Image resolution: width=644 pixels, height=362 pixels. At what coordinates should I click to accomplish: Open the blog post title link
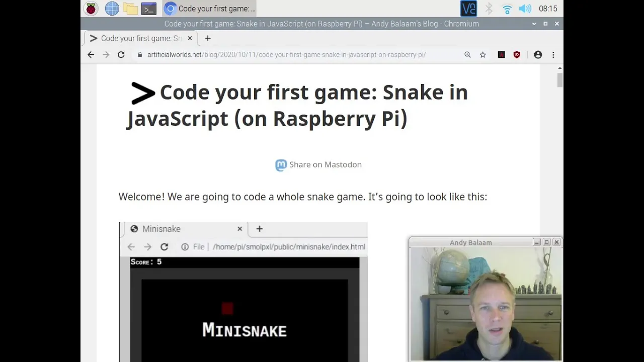(x=297, y=106)
